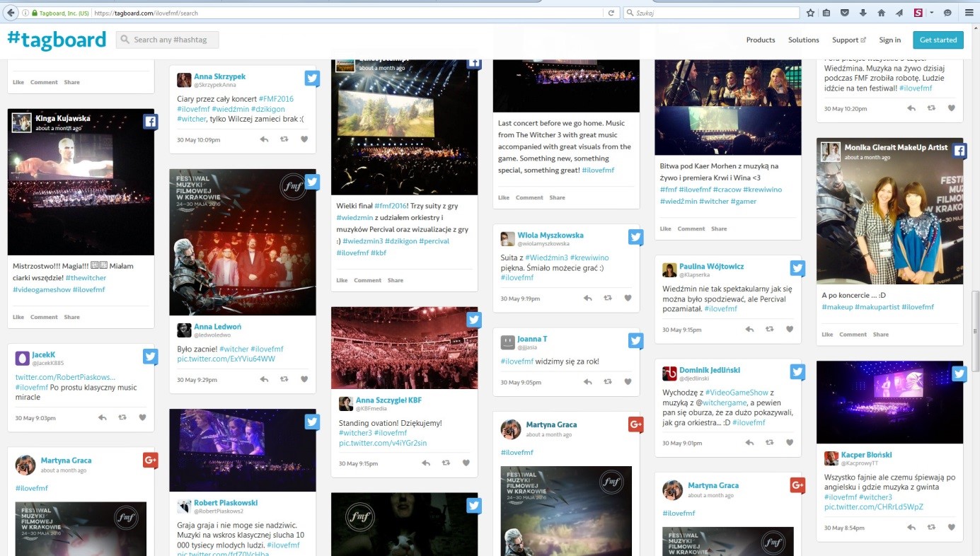The height and width of the screenshot is (556, 980).
Task: Open Monika Gierat MakeUp Artist's photo
Action: tap(889, 212)
